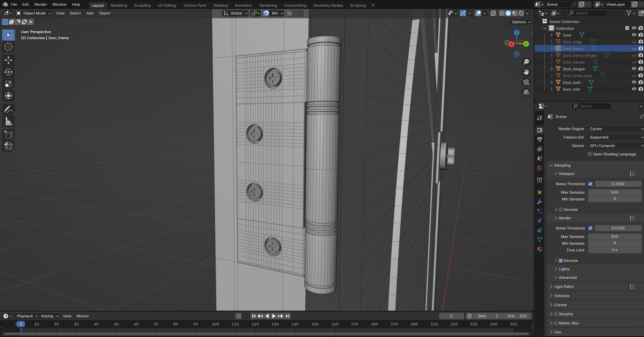The image size is (644, 337).
Task: Open the Tool properties tab
Action: tap(540, 118)
